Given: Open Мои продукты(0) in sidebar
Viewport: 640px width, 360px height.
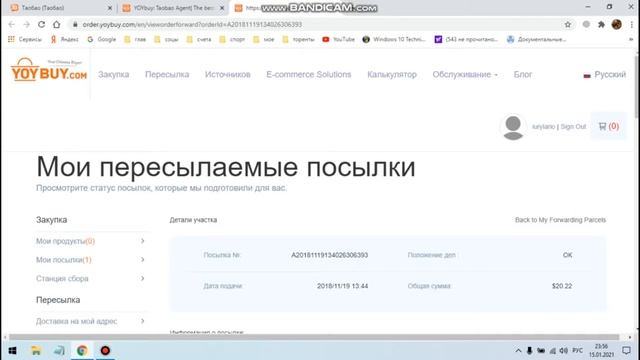Looking at the screenshot, I should point(65,241).
